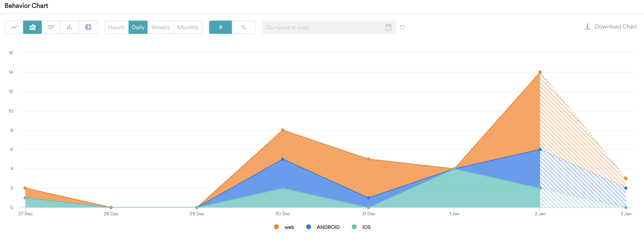Viewport: 644px width, 247px height.
Task: Click Download Chart link
Action: tap(616, 27)
